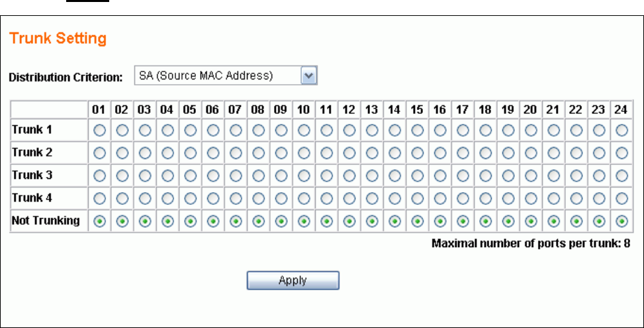This screenshot has width=644, height=328.
Task: Choose Trunk 2 for port 22
Action: coord(576,153)
